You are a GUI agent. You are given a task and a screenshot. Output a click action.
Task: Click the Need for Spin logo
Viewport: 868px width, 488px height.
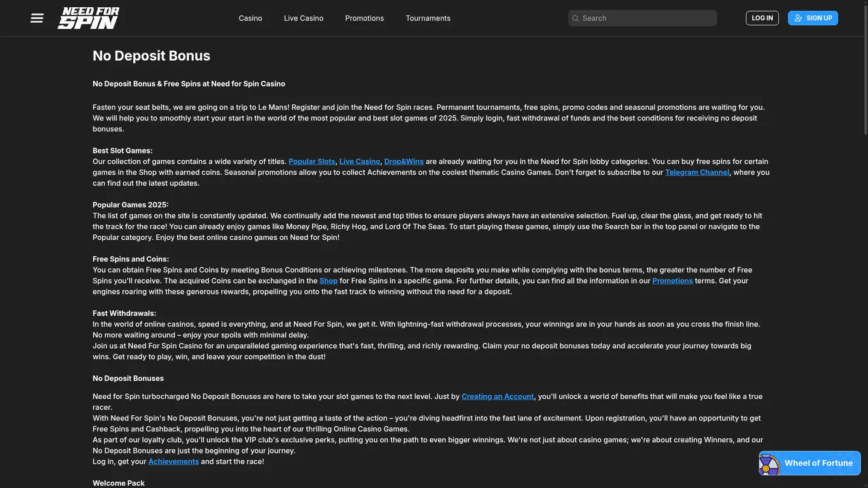(x=89, y=18)
